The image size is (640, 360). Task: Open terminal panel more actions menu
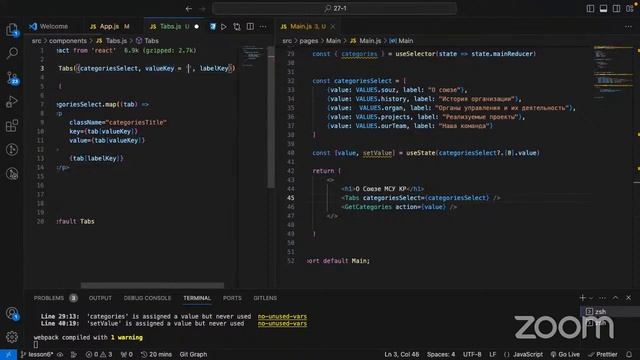click(602, 298)
